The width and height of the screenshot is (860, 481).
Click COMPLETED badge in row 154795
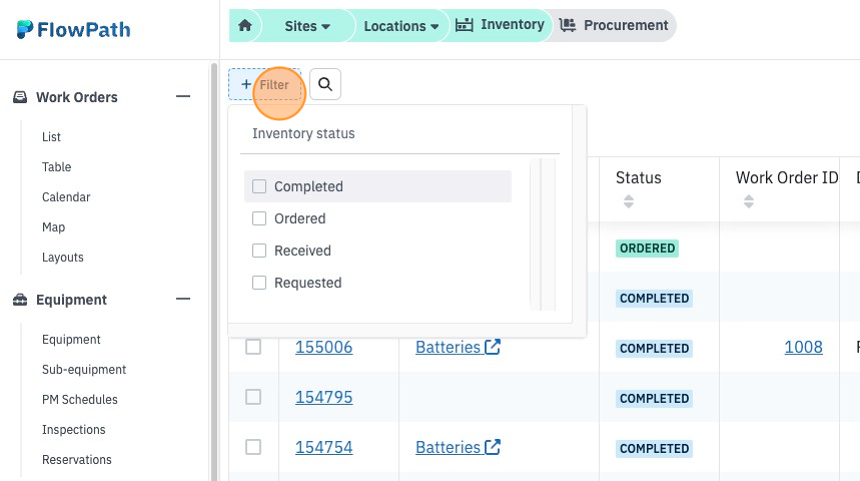click(654, 399)
